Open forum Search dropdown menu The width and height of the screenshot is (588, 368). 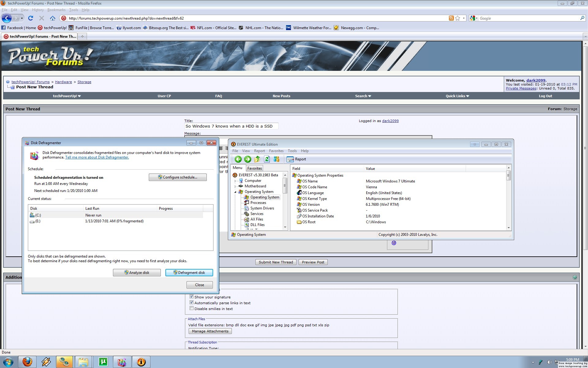tap(363, 96)
